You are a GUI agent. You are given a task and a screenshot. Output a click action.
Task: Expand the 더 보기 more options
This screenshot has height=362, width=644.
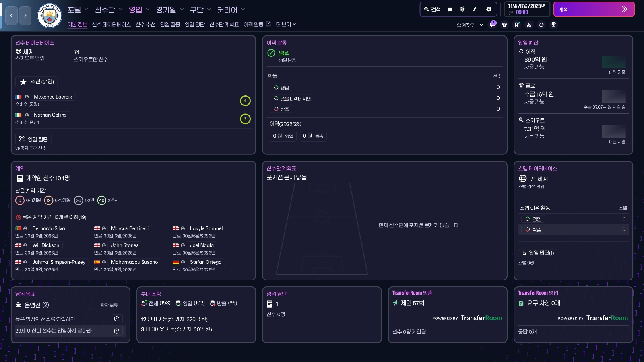pyautogui.click(x=286, y=25)
